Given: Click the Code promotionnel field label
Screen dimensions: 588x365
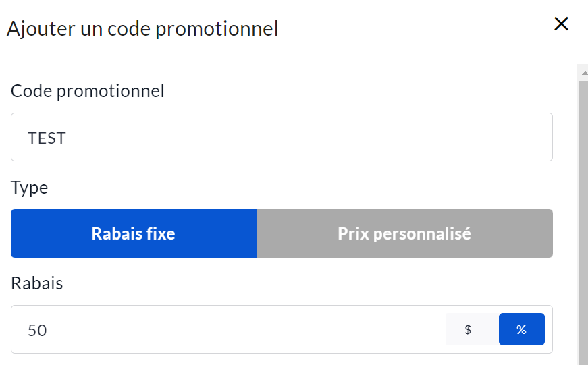Looking at the screenshot, I should 88,91.
